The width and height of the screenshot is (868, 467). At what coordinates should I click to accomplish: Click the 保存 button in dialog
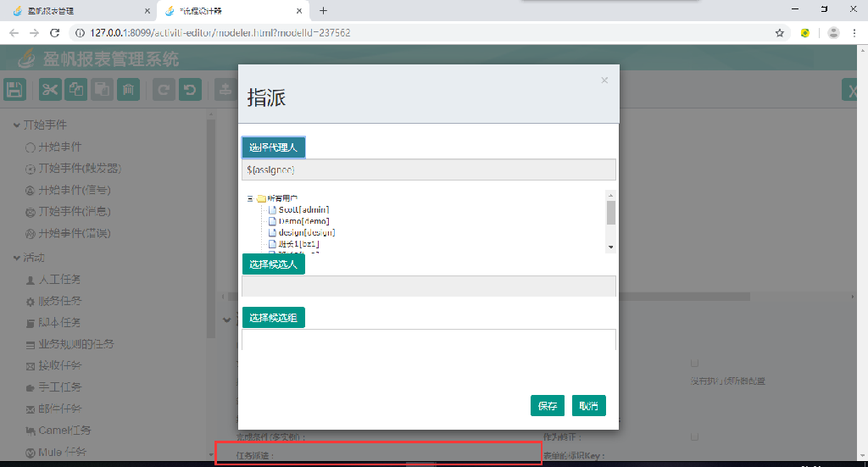(x=548, y=406)
